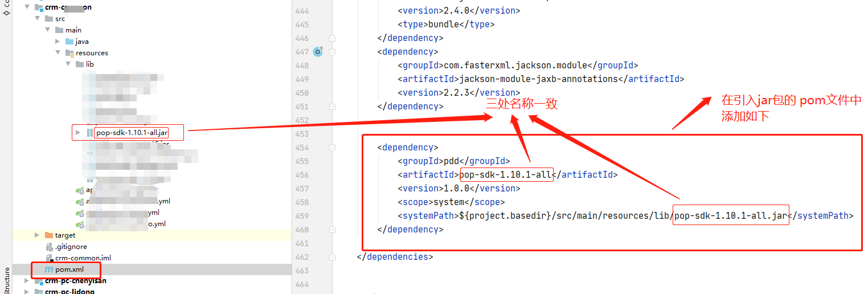The width and height of the screenshot is (868, 294).
Task: Collapse the main folder arrow
Action: (48, 30)
